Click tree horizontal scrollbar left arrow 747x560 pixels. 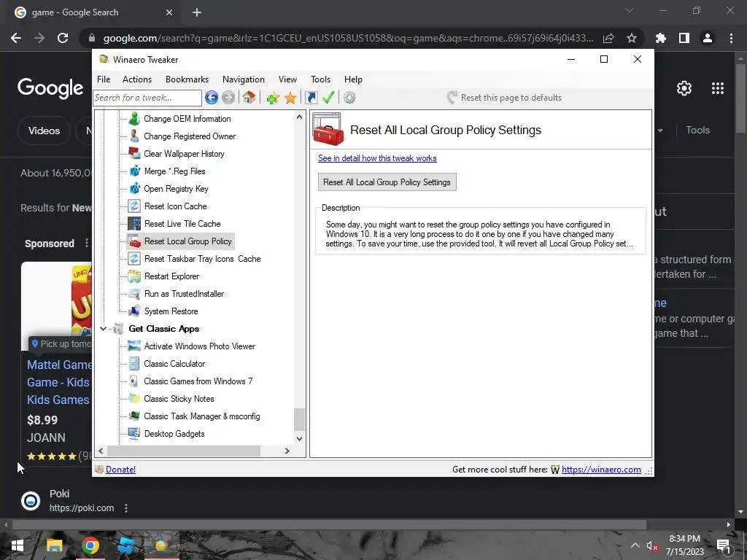(101, 451)
